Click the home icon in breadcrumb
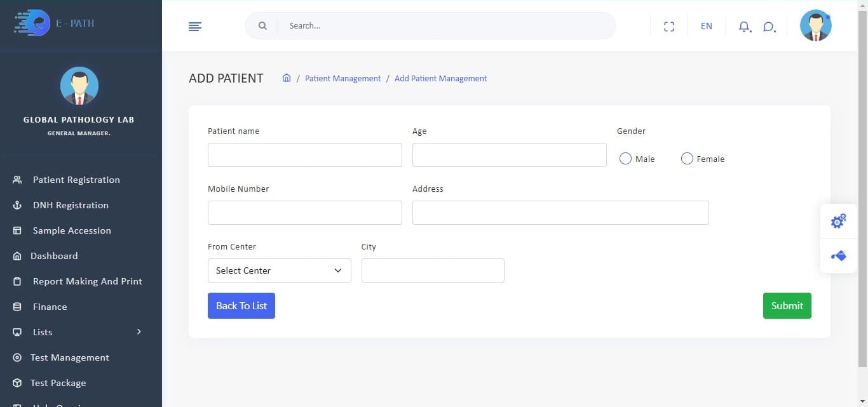868x407 pixels. point(287,78)
